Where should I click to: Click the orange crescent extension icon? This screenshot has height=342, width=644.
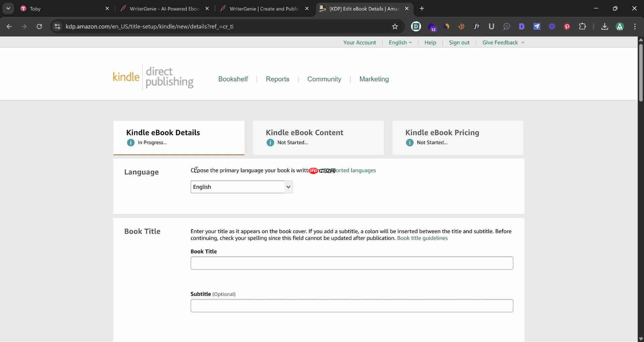coord(446,26)
